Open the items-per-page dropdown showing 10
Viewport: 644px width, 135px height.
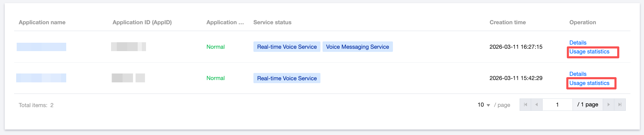click(484, 105)
